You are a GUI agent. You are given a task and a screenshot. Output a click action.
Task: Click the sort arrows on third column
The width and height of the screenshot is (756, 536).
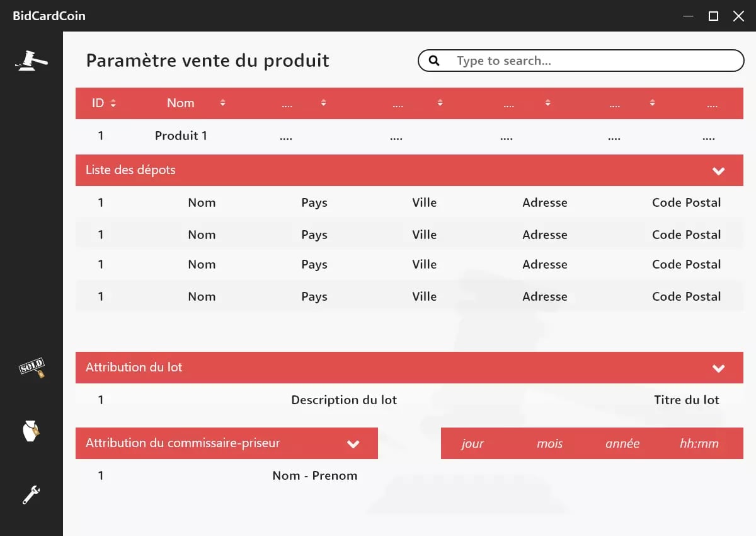click(323, 103)
